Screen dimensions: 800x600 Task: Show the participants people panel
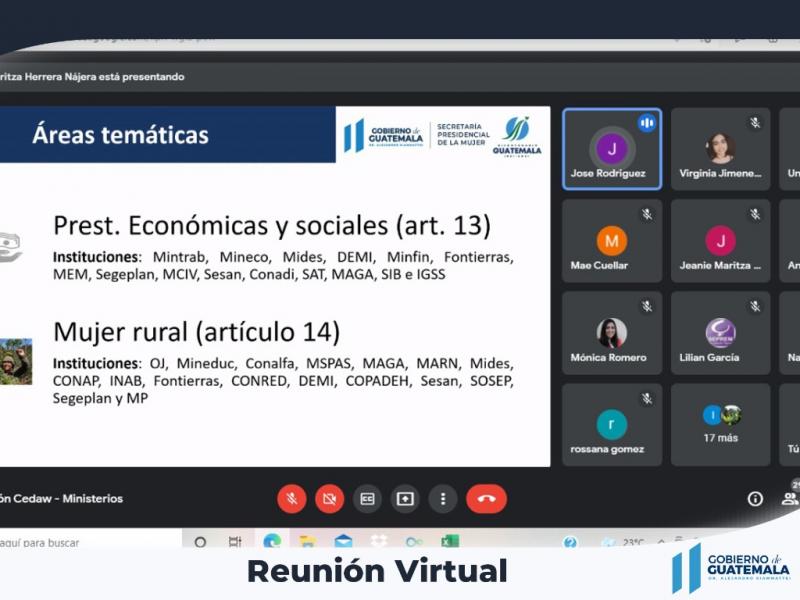pos(790,498)
